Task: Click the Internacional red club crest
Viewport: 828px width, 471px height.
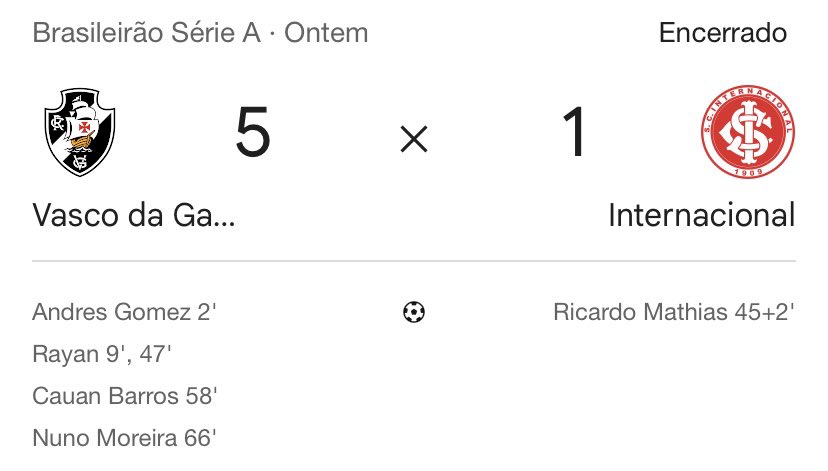Action: (x=747, y=131)
